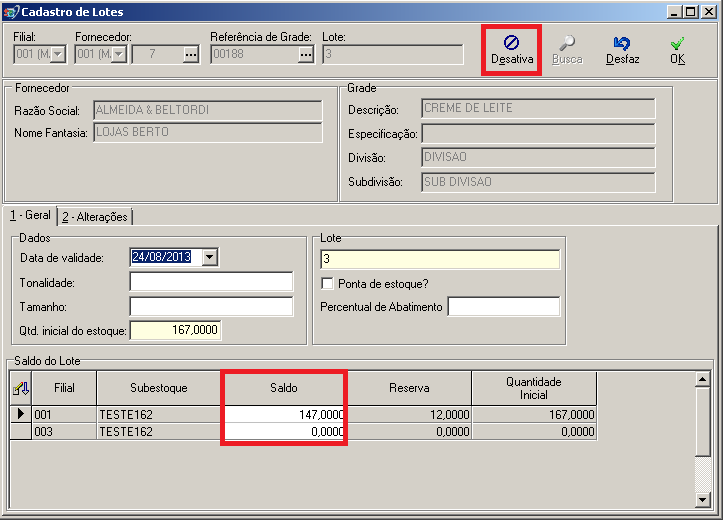The image size is (723, 520).
Task: Click the Saldo column header
Action: (284, 387)
